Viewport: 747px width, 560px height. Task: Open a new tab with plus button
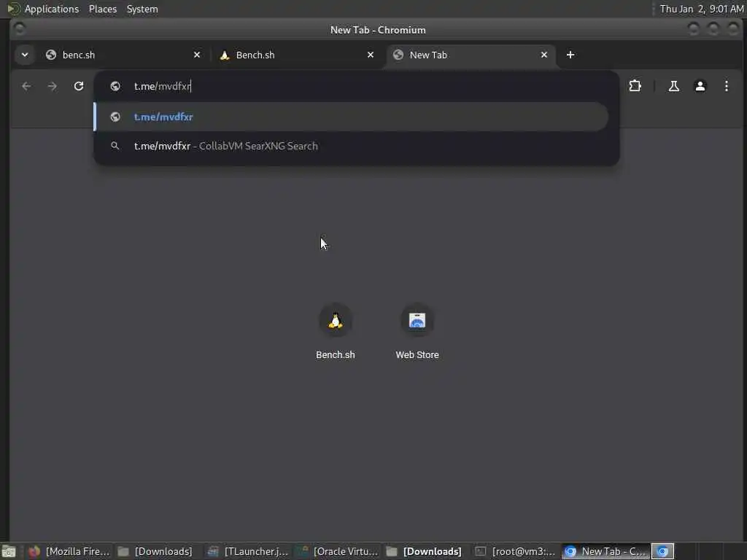(x=570, y=55)
